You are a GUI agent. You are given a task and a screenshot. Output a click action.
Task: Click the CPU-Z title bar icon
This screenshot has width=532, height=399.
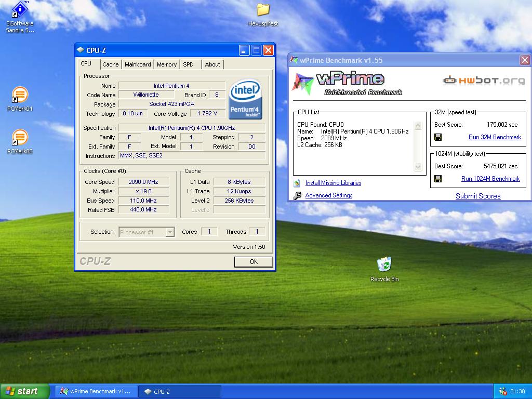pyautogui.click(x=81, y=50)
